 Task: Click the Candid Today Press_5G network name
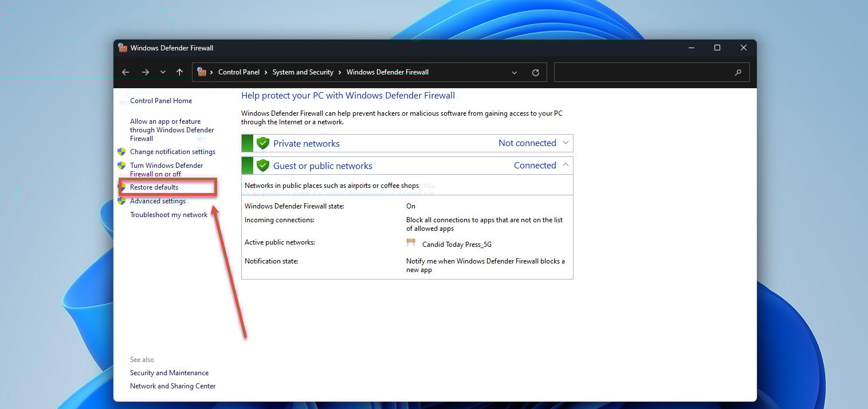(457, 245)
